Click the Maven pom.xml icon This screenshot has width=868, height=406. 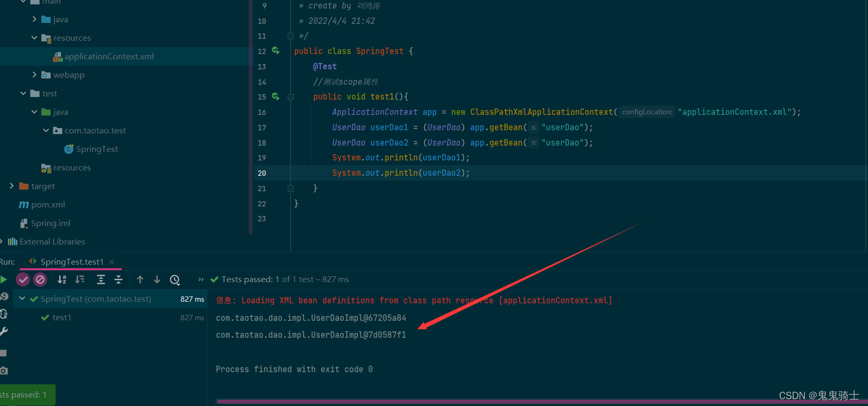click(24, 204)
